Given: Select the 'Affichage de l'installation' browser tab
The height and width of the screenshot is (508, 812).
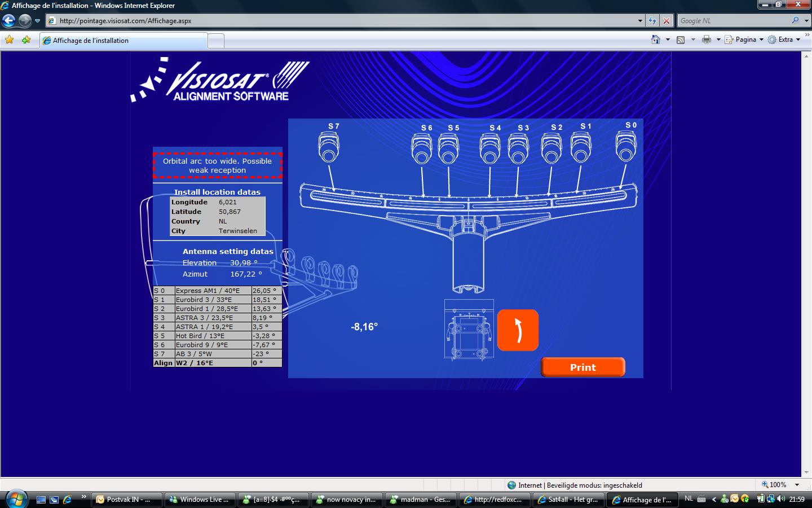Looking at the screenshot, I should point(123,41).
